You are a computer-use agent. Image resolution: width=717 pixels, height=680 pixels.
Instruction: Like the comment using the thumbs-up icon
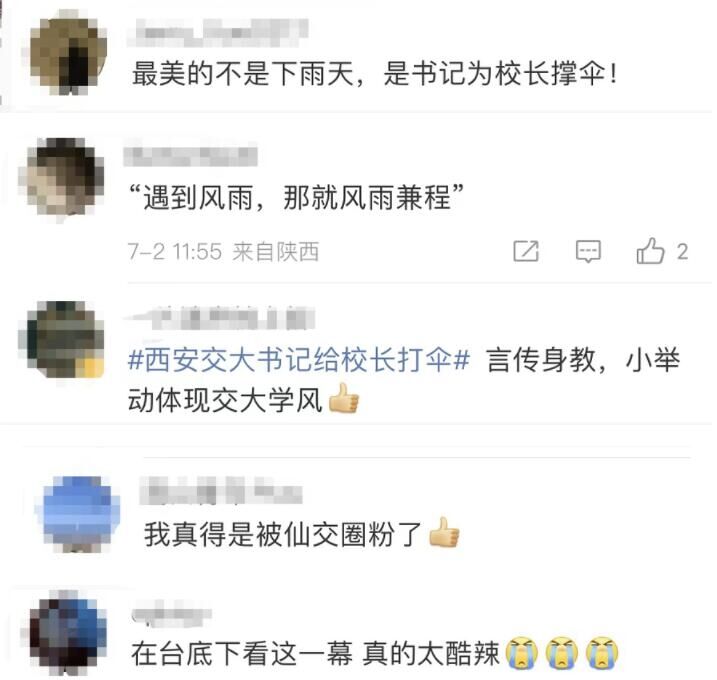[650, 251]
